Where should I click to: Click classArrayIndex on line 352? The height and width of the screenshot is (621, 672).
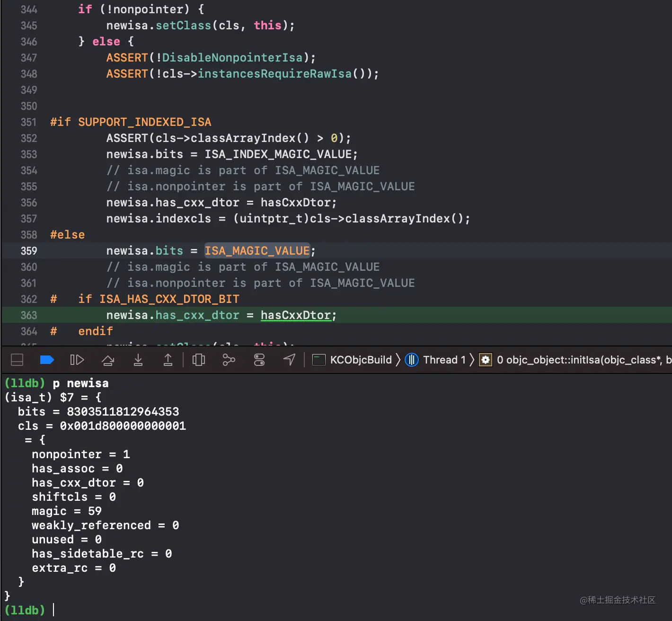pos(243,138)
